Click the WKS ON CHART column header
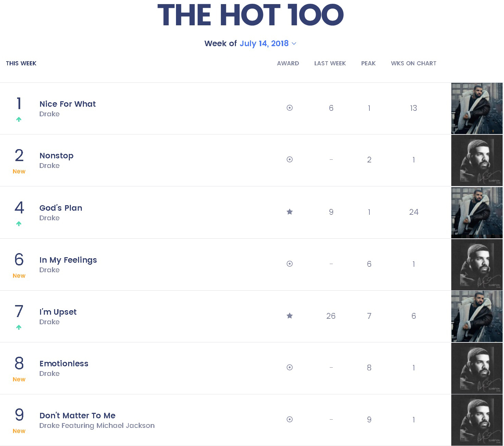504x446 pixels. pyautogui.click(x=414, y=63)
